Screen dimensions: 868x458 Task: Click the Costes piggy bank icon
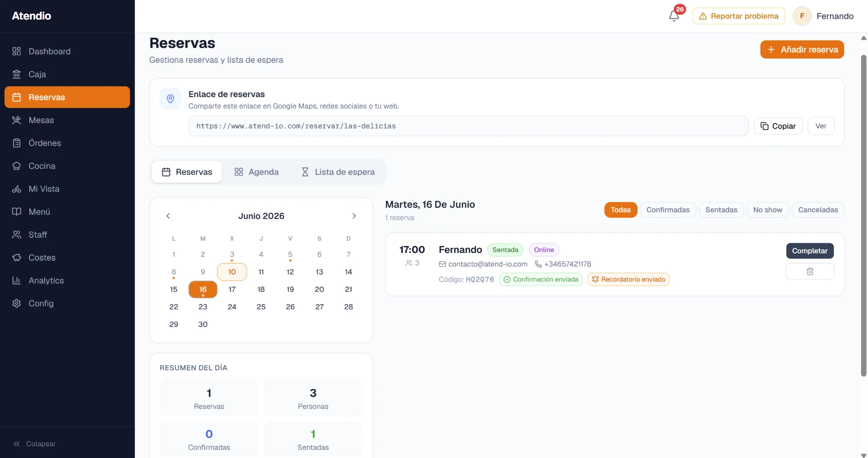(16, 258)
